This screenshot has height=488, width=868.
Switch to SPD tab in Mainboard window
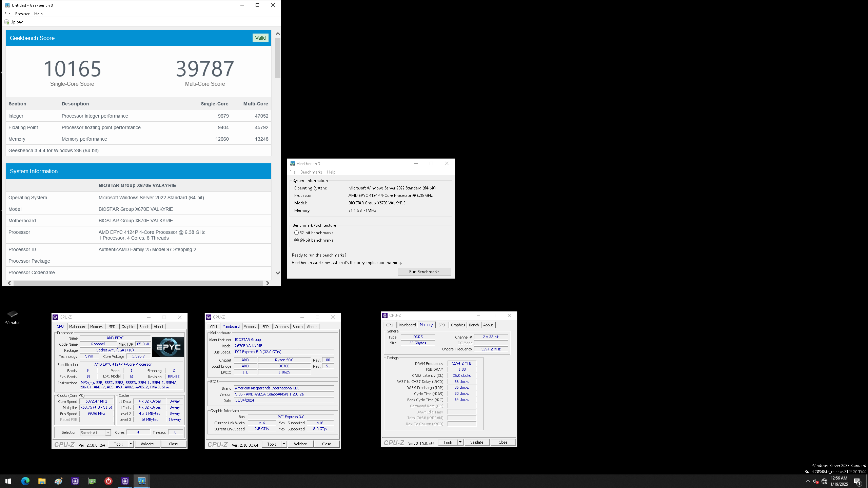click(265, 327)
